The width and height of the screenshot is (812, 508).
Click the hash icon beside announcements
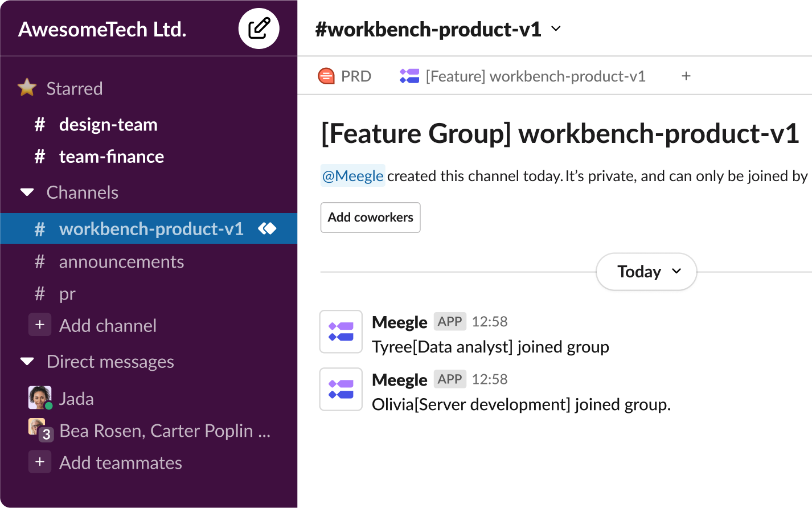39,261
